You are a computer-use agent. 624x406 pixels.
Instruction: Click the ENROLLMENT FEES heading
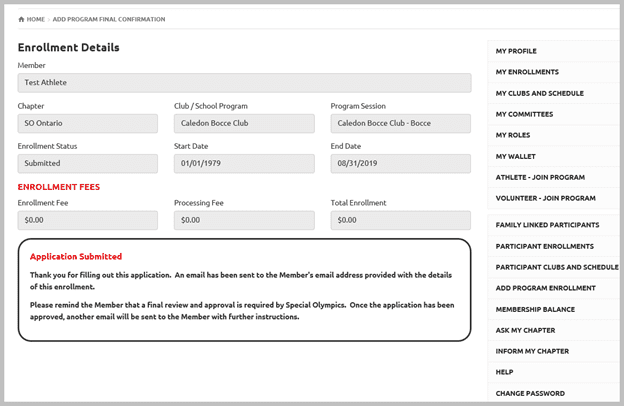[x=59, y=187]
